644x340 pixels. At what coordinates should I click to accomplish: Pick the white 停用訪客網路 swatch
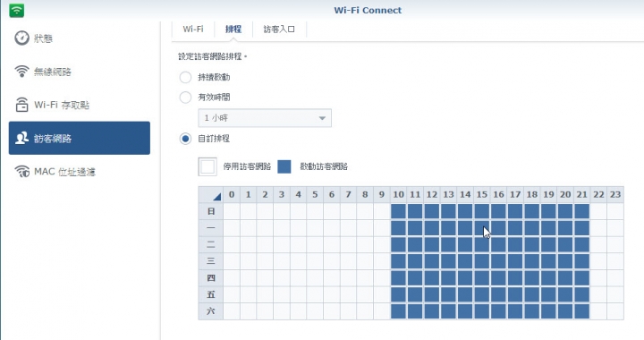tap(208, 166)
